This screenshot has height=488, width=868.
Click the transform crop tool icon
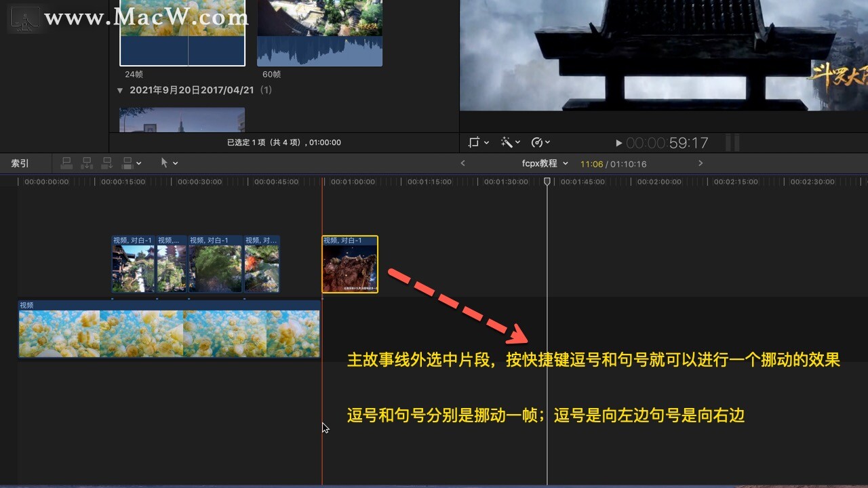click(474, 142)
